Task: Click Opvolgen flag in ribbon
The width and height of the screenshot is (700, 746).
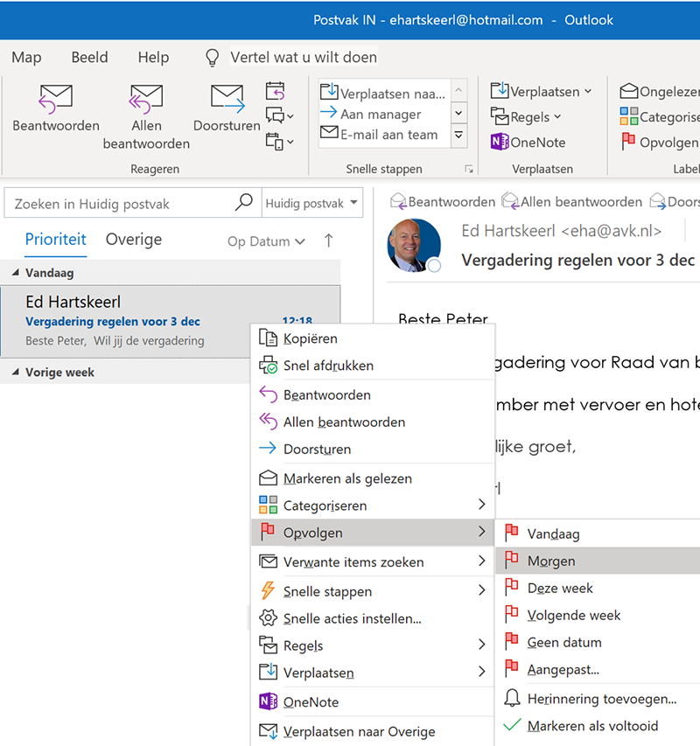Action: (x=660, y=142)
